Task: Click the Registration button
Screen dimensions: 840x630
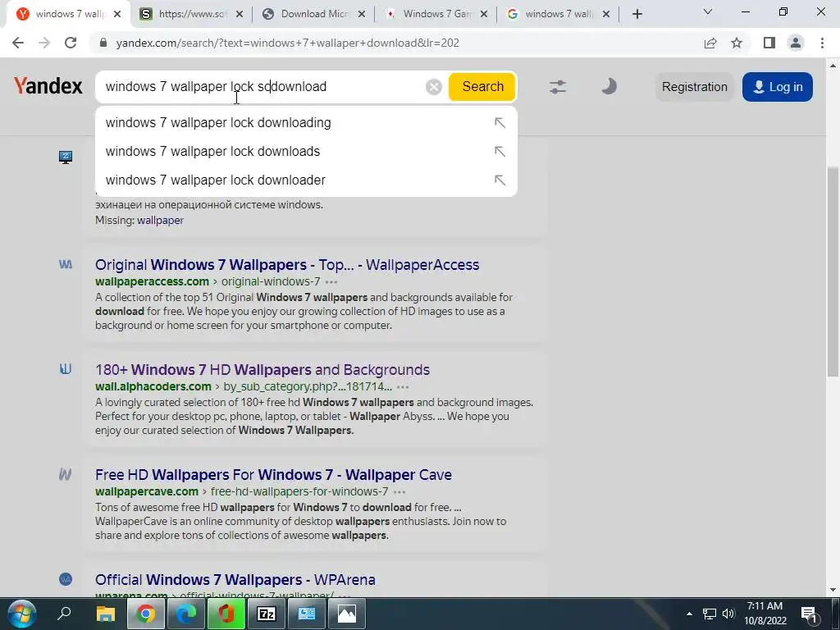Action: click(x=694, y=87)
